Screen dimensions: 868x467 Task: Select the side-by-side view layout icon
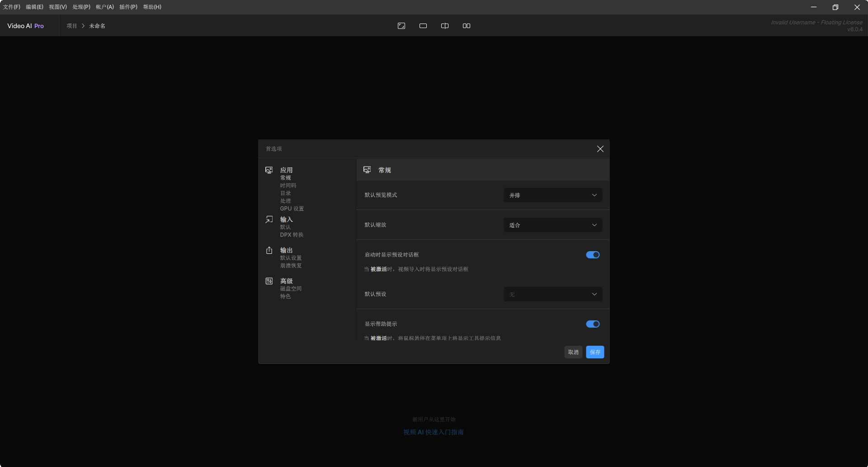[467, 26]
